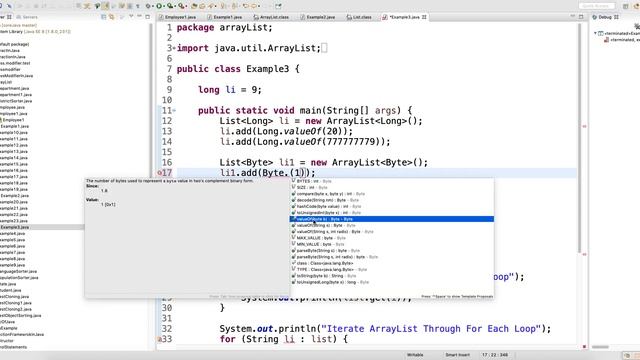This screenshot has width=640, height=360.
Task: Click the Collapse All icon in Package Explorer
Action: pyautogui.click(x=104, y=17)
